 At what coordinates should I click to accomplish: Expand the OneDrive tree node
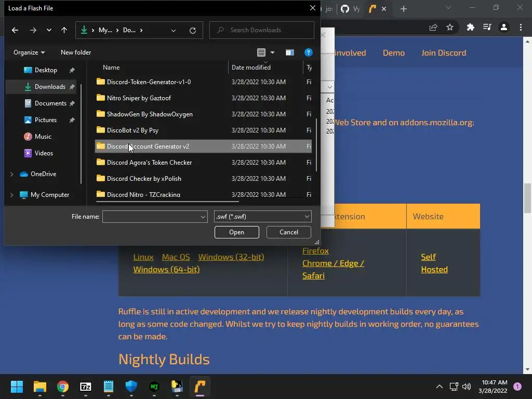click(11, 174)
